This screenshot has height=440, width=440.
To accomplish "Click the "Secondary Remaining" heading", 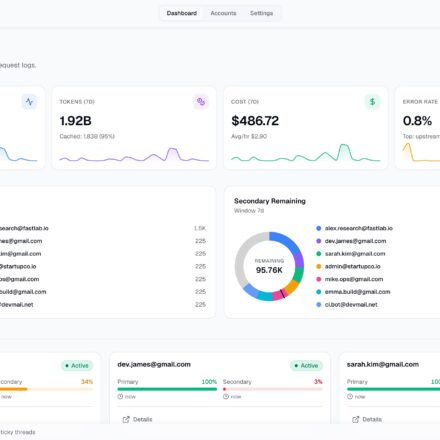I will (270, 201).
